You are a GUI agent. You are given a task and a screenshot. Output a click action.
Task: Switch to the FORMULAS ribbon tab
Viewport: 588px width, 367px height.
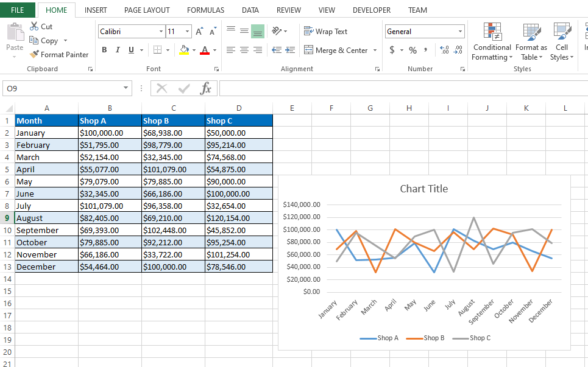[x=205, y=10]
